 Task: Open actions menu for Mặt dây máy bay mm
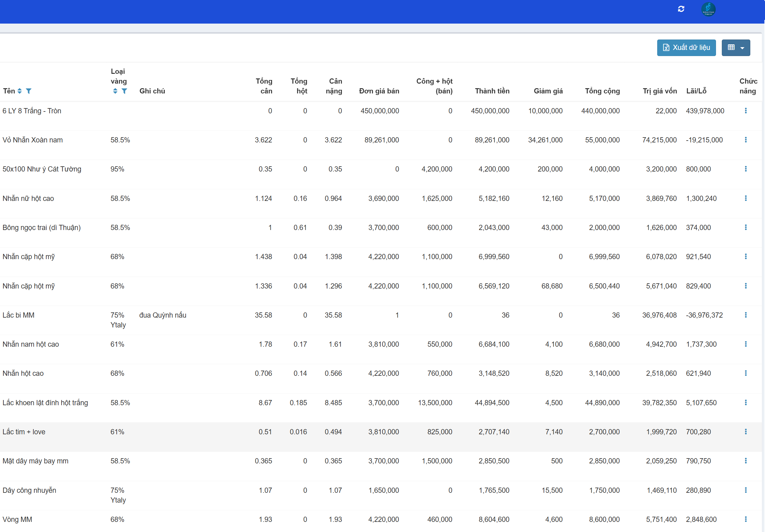[746, 461]
